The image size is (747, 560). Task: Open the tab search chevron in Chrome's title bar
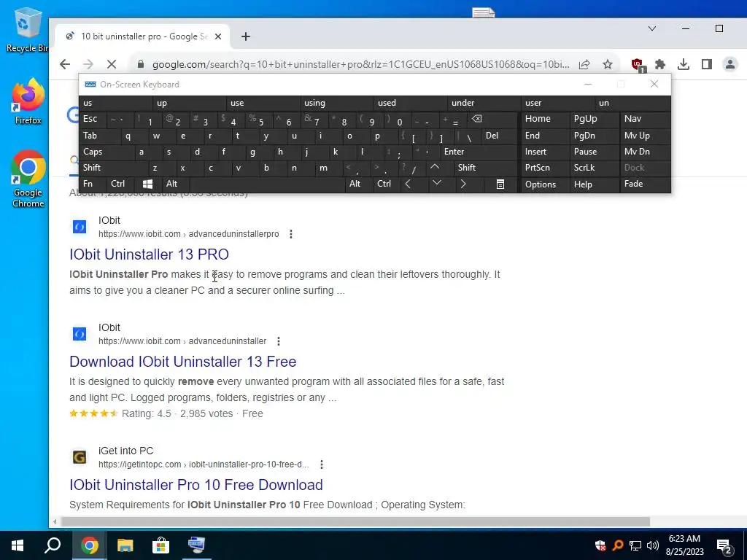tap(652, 28)
